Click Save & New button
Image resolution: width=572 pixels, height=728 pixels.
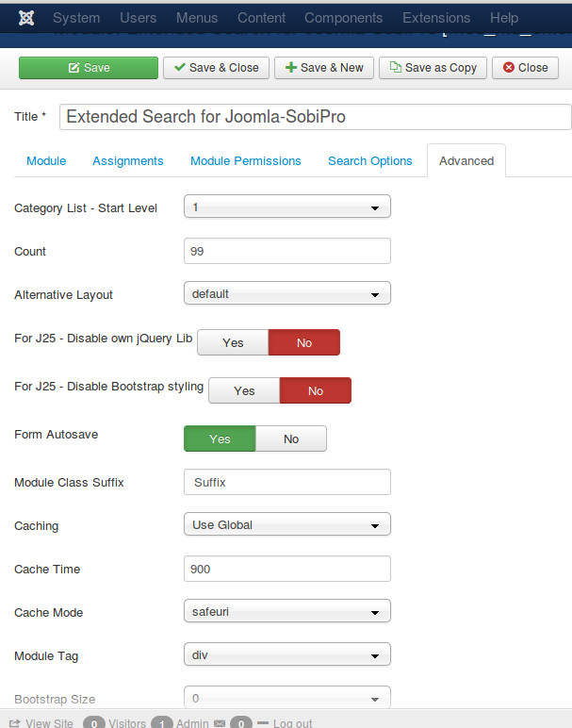coord(324,68)
